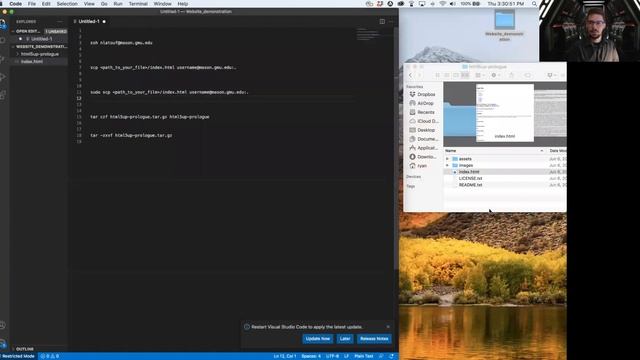Open the Search view in activity bar
Image resolution: width=640 pixels, height=360 pixels.
pos(2,41)
